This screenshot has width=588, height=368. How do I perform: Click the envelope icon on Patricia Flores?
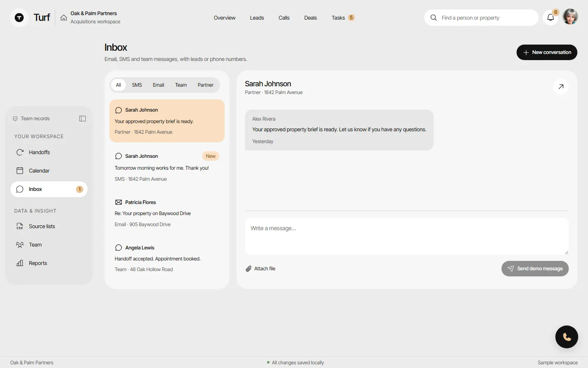pyautogui.click(x=118, y=202)
